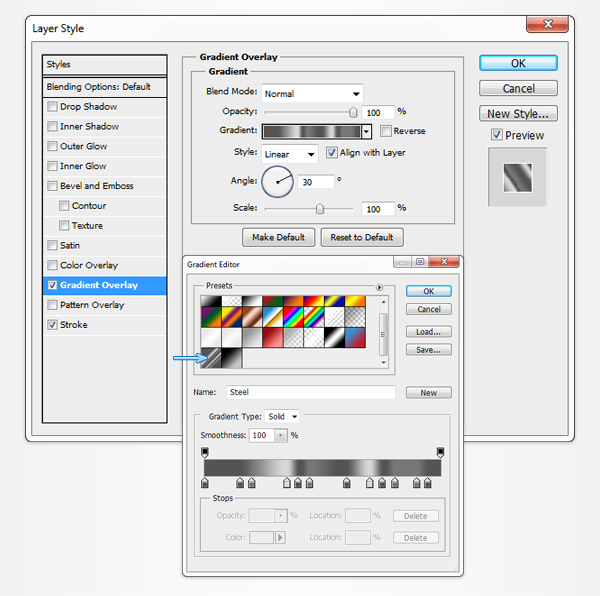Select the Steel gradient preset
Viewport: 600px width, 596px height.
pyautogui.click(x=210, y=358)
